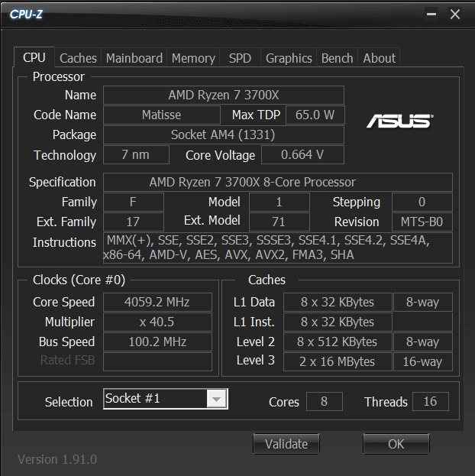Click the Technology value 7 nm

point(136,154)
